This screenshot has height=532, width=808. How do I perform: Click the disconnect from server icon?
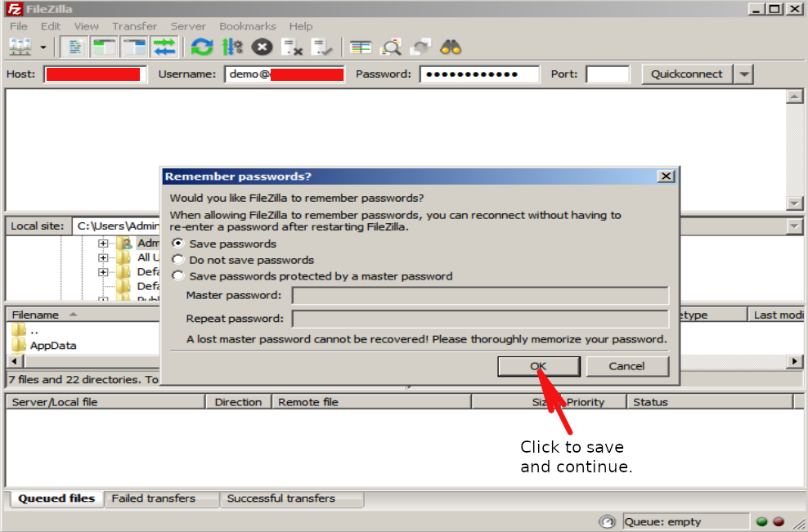292,47
